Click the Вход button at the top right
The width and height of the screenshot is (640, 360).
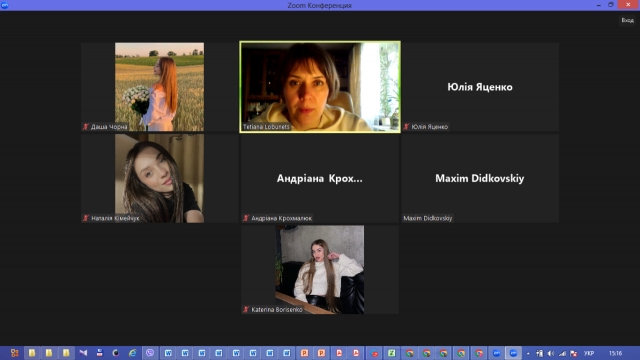tap(627, 20)
